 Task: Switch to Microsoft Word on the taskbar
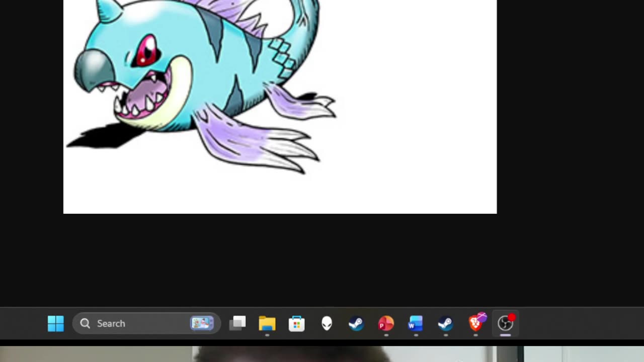(x=416, y=323)
